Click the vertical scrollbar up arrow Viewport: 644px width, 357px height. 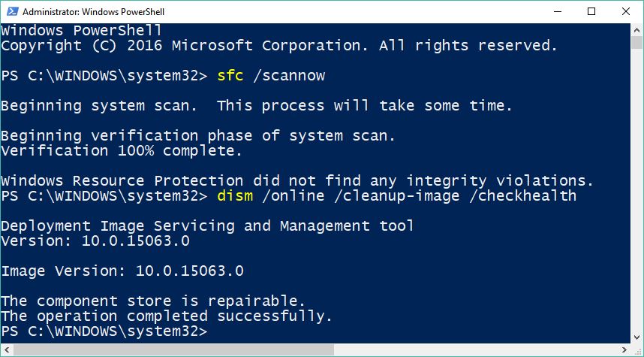(x=636, y=30)
